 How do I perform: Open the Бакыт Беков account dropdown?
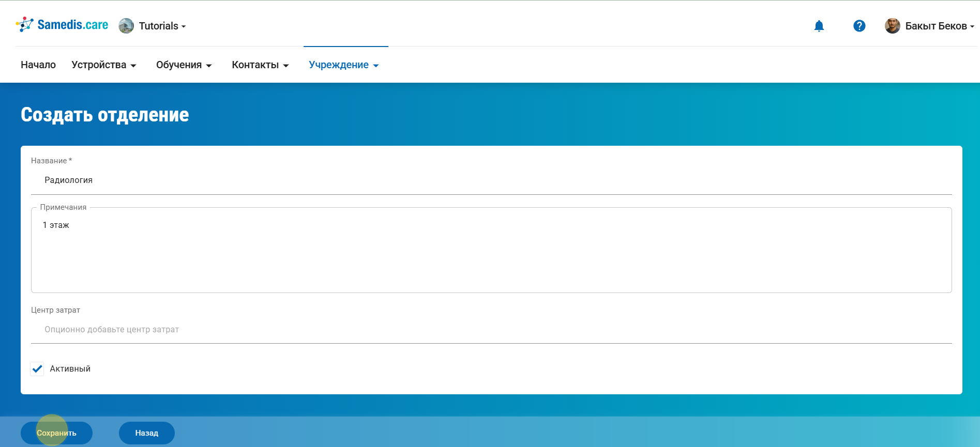[939, 26]
